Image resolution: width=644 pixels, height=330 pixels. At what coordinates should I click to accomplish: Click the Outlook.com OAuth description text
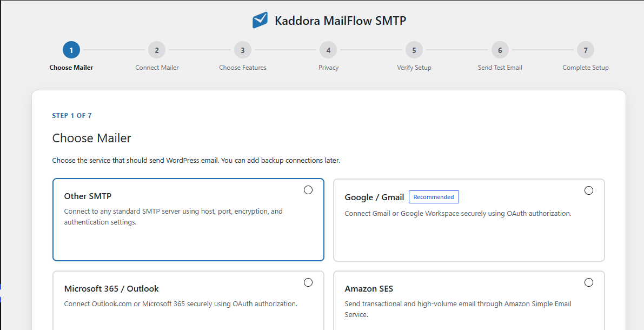(x=181, y=304)
